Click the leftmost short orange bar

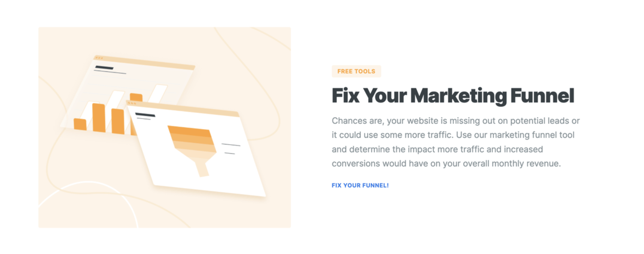(80, 124)
